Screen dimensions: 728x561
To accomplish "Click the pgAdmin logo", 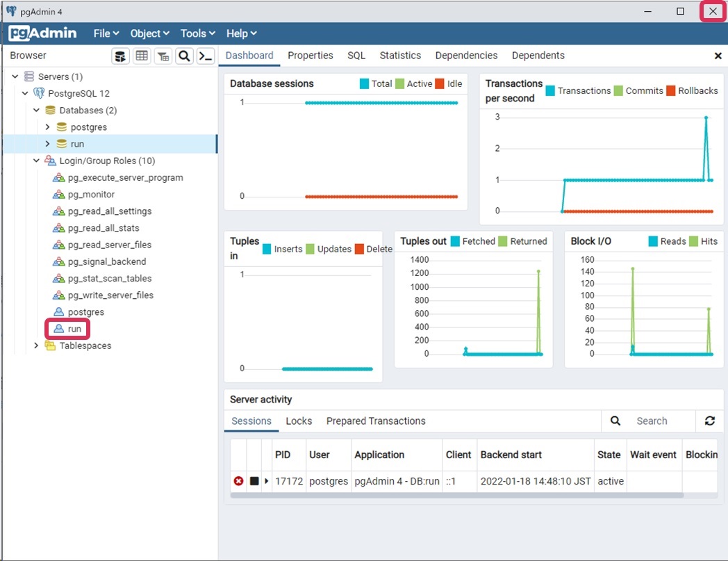I will [42, 33].
